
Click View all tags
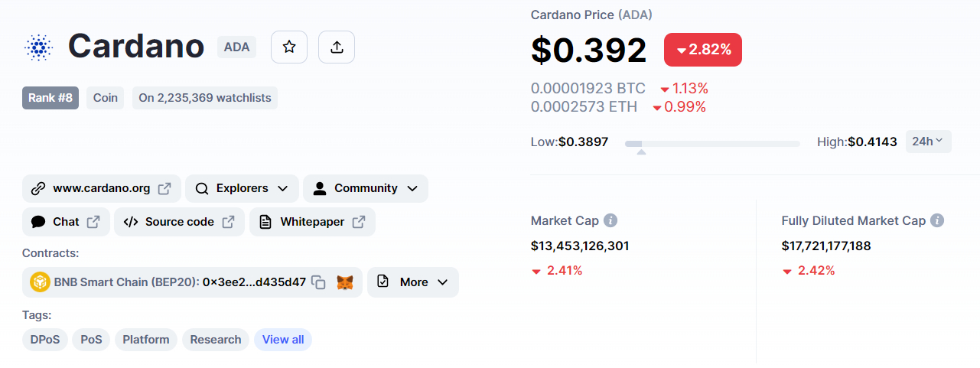pyautogui.click(x=283, y=340)
